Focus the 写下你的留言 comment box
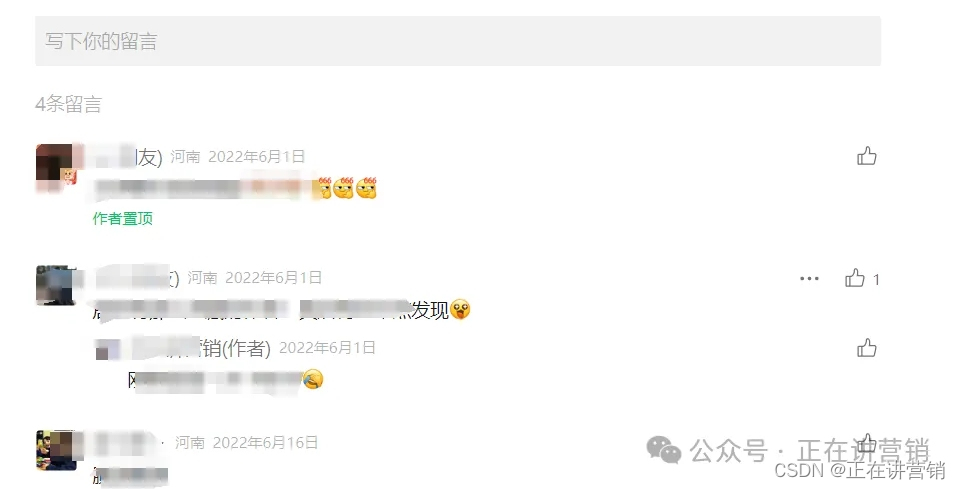Screen dimensions: 960x489 pos(458,41)
